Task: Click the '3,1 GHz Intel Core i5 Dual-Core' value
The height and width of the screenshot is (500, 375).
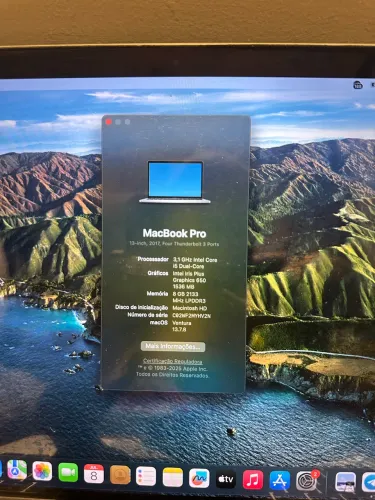Action: coord(195,263)
